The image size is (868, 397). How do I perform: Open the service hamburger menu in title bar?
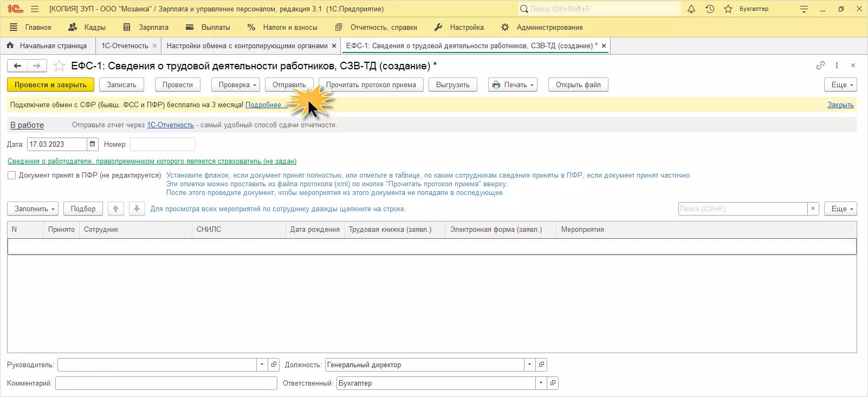[x=35, y=9]
